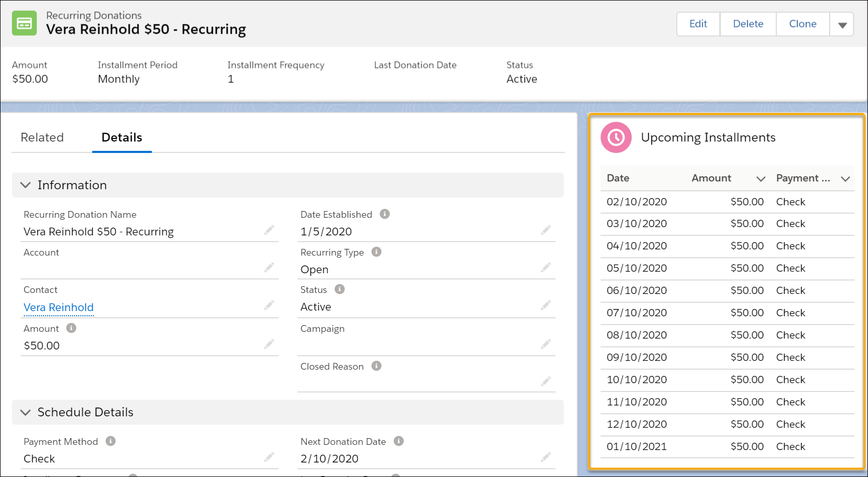Click the 11/10/2020 installment date

[x=637, y=402]
